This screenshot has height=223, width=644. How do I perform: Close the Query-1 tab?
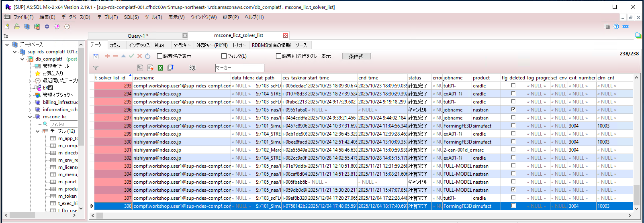click(x=185, y=36)
